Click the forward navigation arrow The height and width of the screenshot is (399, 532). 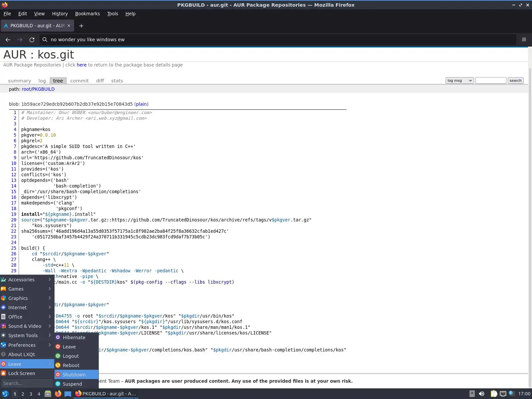click(20, 40)
